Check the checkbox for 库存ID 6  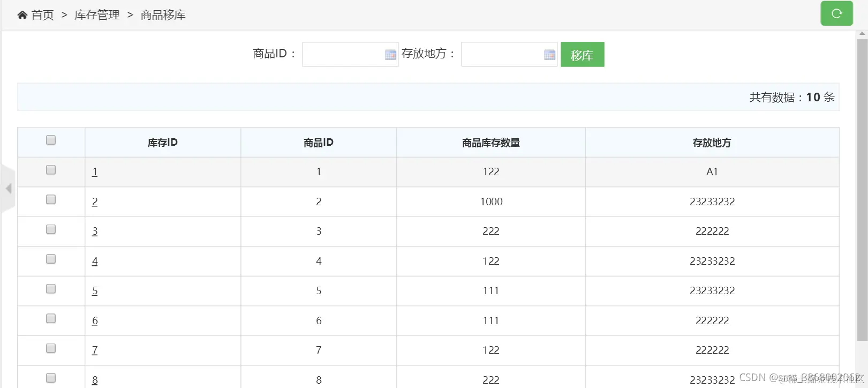51,318
